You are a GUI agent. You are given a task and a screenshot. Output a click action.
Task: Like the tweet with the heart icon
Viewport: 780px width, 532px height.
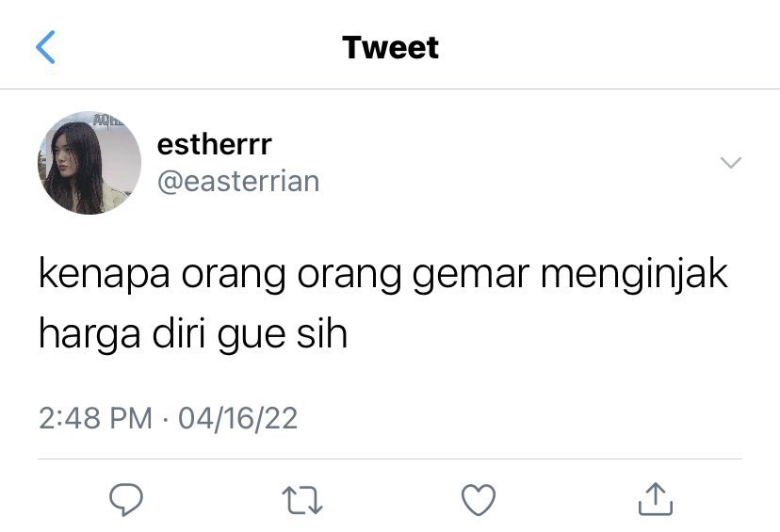tap(479, 500)
